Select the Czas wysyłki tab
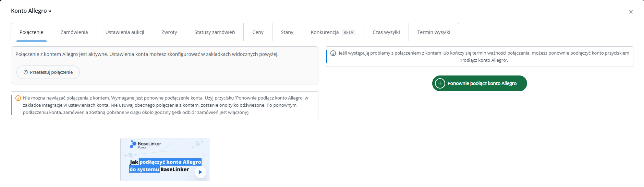 (386, 32)
